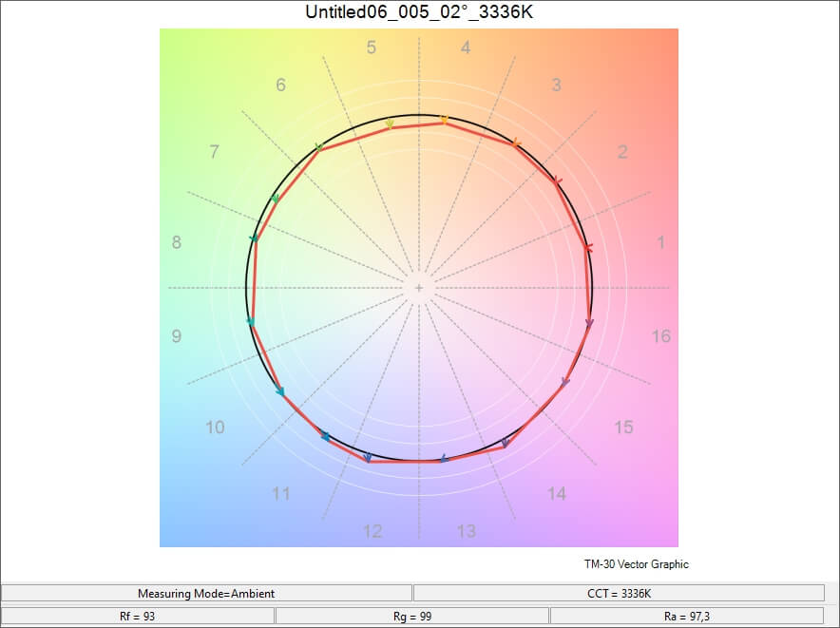Click the yellow arrow marker in hue bin 4
Screen dimensions: 840x628
pyautogui.click(x=443, y=121)
